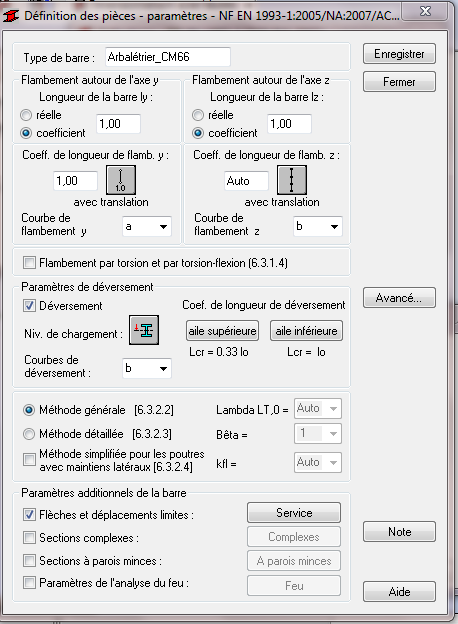Click the aile supérieure button
458x624 pixels.
222,331
